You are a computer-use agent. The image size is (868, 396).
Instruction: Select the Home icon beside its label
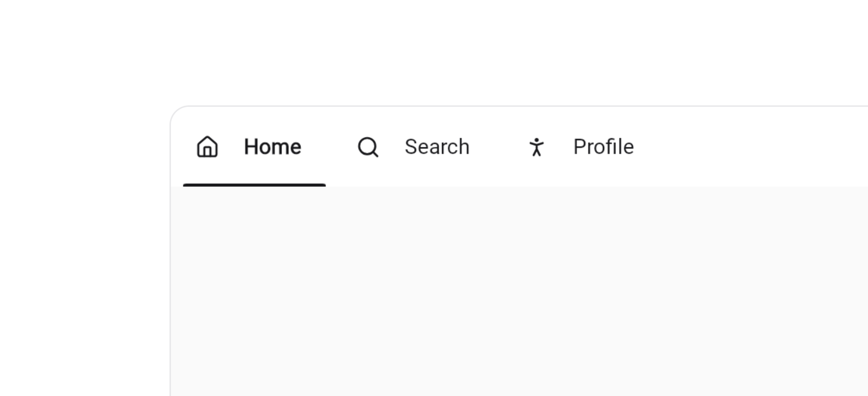coord(207,147)
